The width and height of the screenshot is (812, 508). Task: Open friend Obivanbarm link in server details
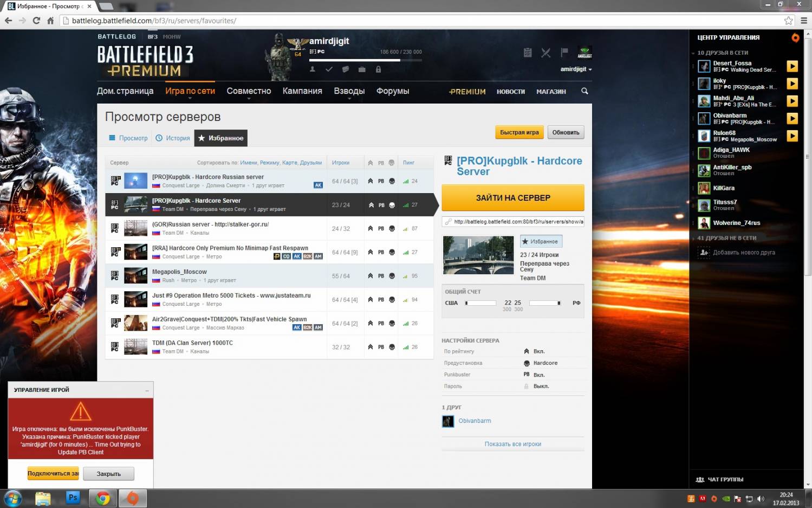475,421
